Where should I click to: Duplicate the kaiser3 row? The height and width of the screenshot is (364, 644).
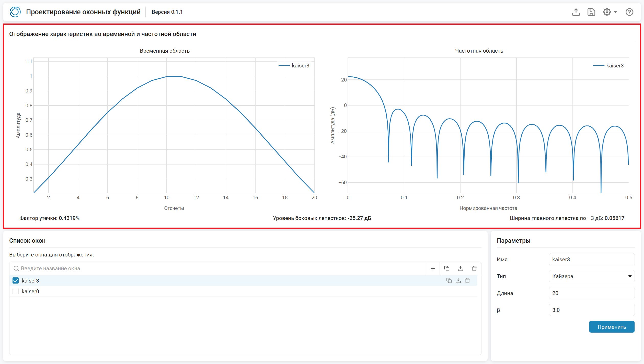(449, 280)
